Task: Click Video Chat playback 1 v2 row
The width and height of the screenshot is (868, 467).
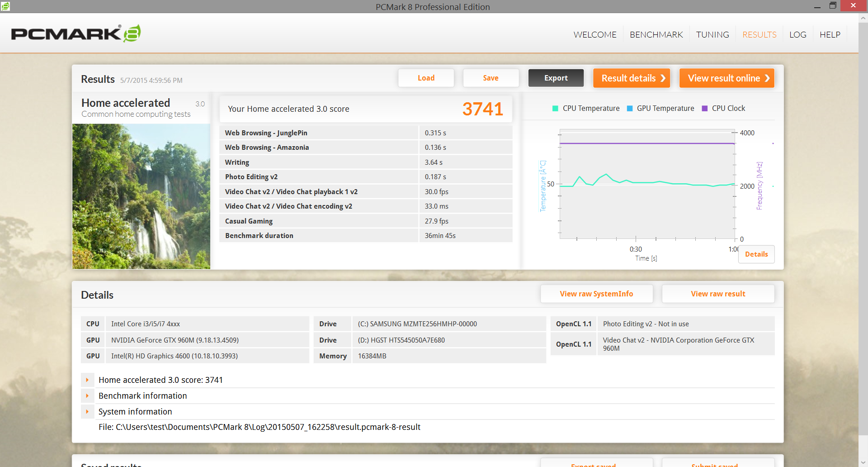Action: click(x=366, y=191)
